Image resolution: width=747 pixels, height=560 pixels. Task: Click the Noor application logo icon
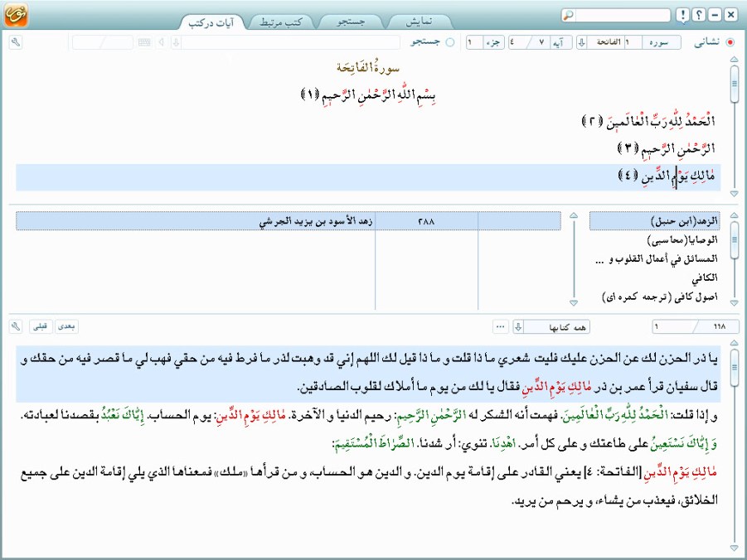tap(16, 14)
